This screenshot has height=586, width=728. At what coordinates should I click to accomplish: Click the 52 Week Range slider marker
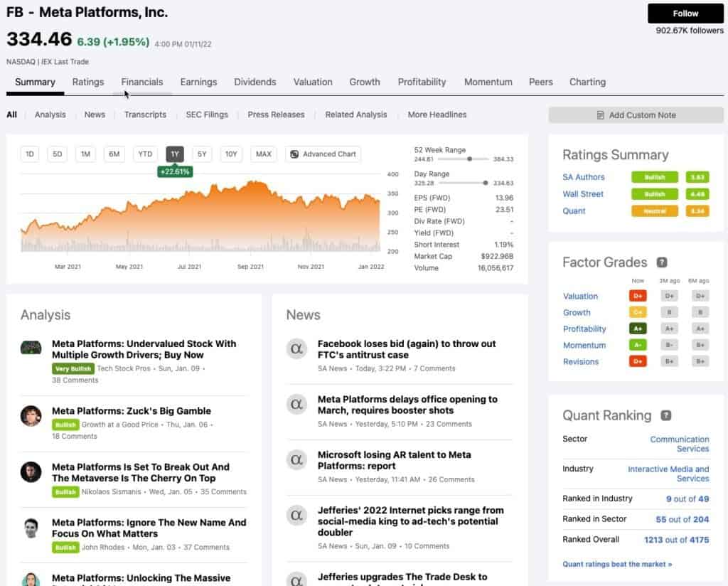pyautogui.click(x=469, y=159)
